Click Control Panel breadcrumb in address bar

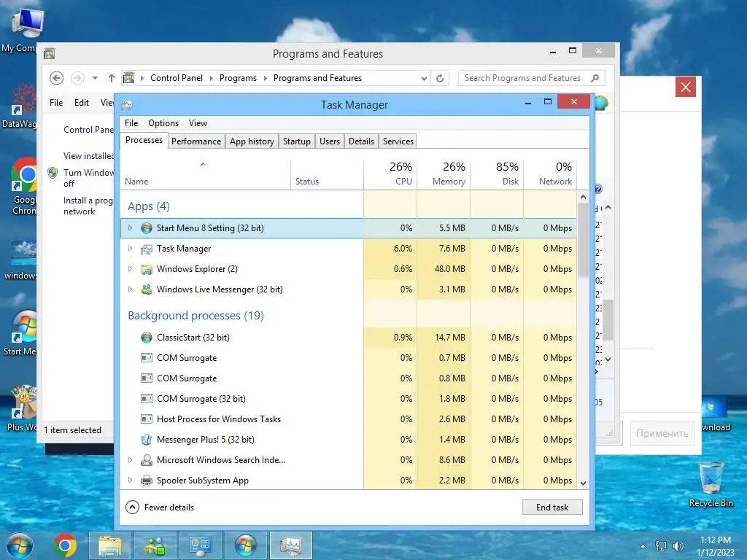click(x=177, y=78)
